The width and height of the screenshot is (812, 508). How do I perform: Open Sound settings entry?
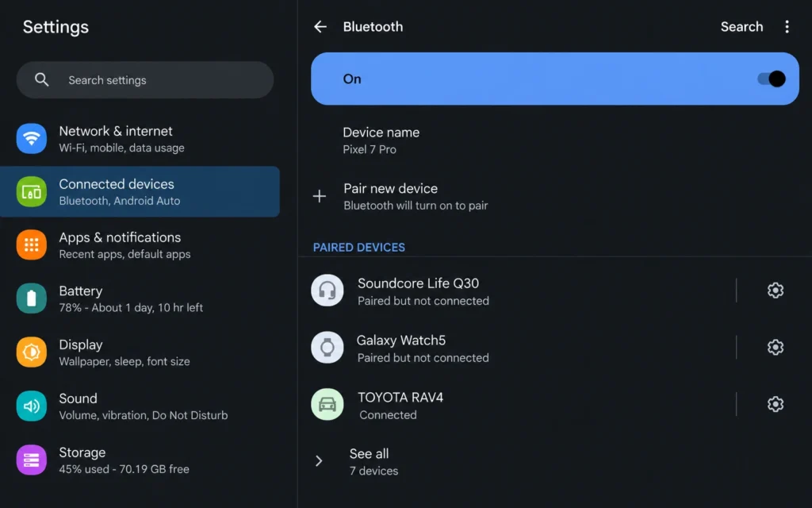(140, 406)
